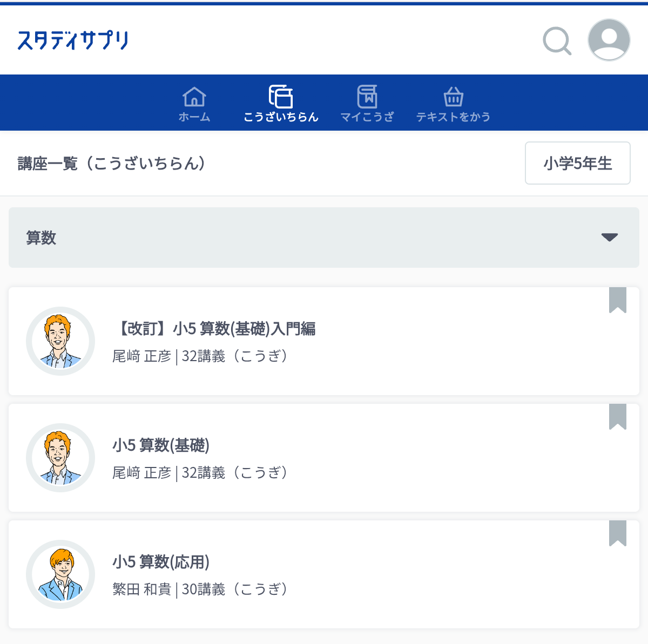
Task: Click the 算数 dropdown arrow
Action: pos(610,238)
